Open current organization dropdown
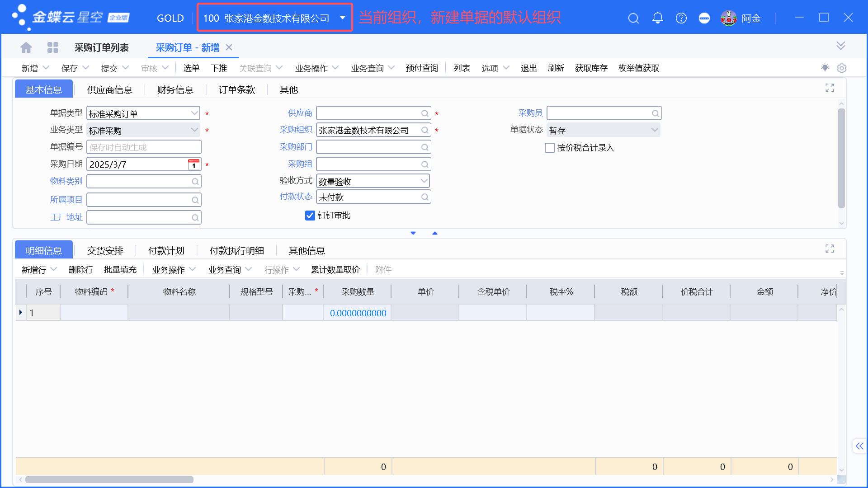Screen dimensions: 868x488 343,18
